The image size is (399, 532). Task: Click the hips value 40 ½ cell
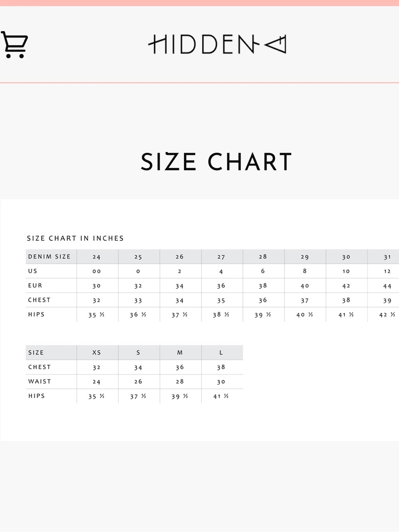pyautogui.click(x=305, y=314)
